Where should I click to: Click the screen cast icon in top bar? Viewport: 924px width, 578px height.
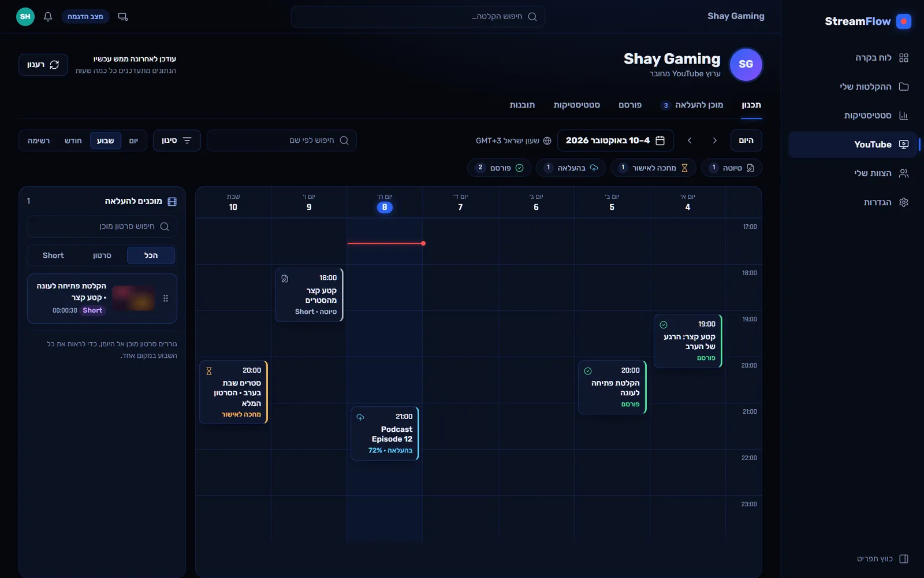click(123, 17)
